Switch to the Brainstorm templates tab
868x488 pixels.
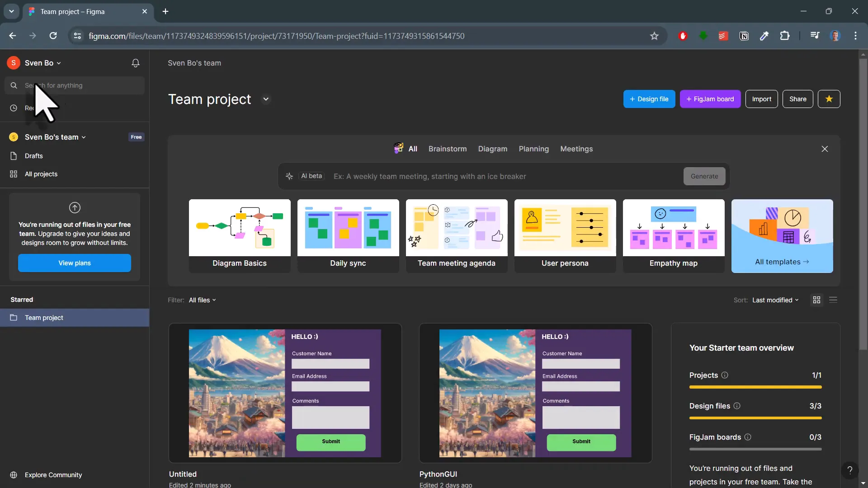click(448, 149)
